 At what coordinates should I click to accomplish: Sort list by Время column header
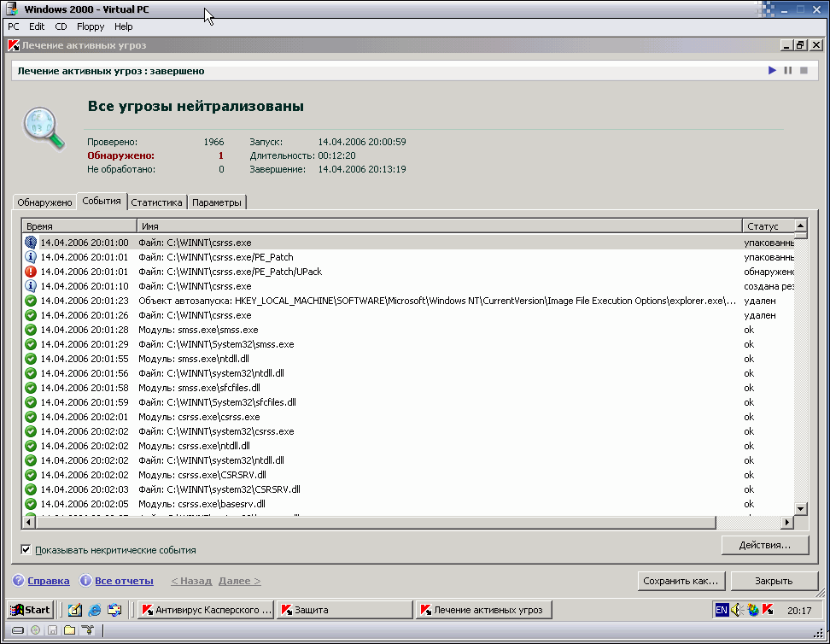pos(79,226)
